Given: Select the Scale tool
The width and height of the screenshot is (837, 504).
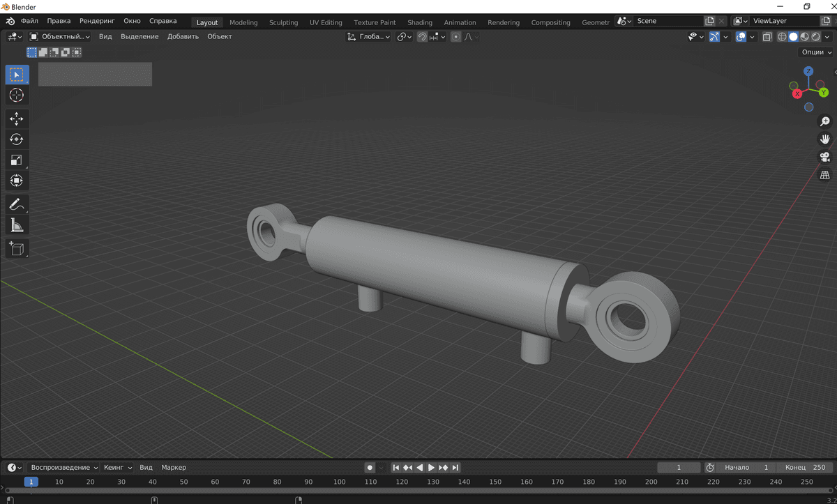Looking at the screenshot, I should click(17, 160).
